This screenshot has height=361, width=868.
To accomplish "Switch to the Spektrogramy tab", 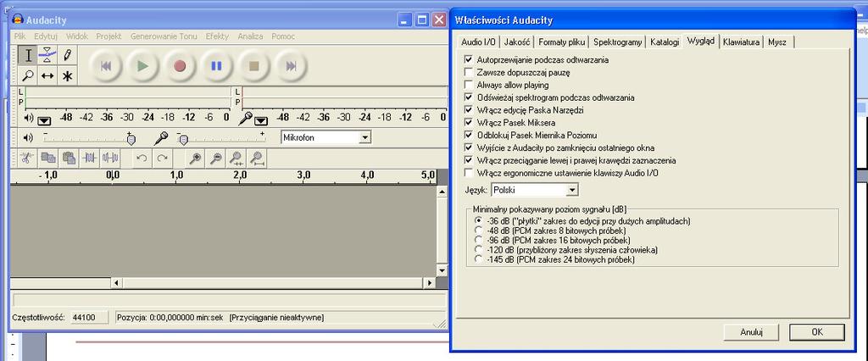I will [617, 42].
